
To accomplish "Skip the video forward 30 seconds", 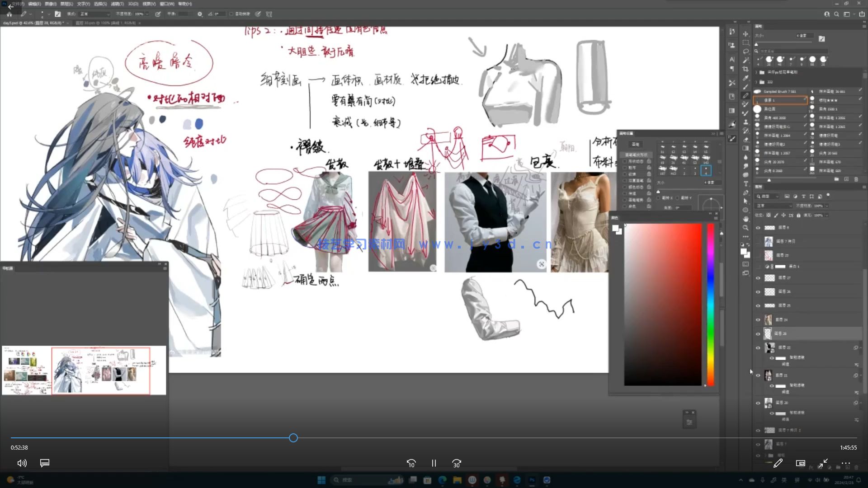I will [x=456, y=463].
